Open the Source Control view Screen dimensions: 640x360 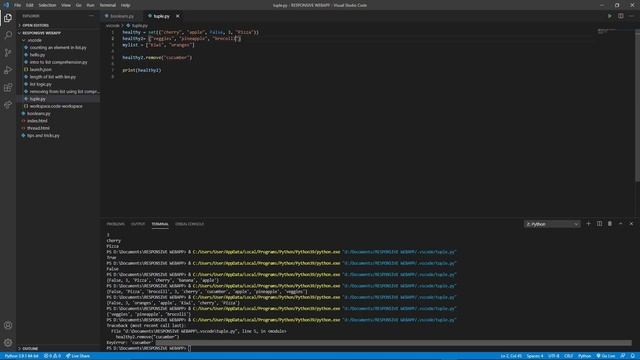[x=8, y=53]
